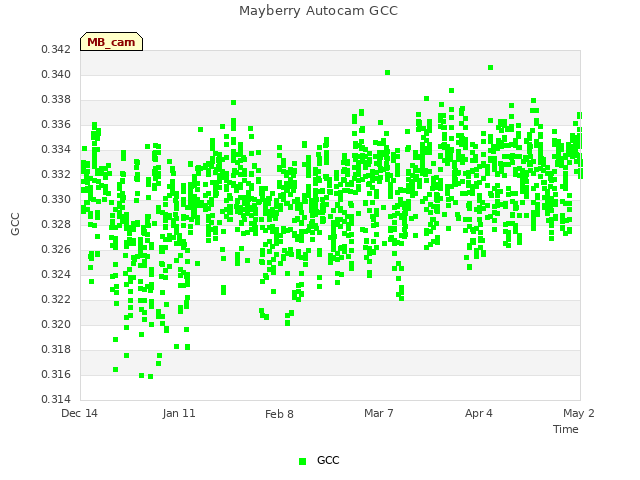Click the 0.322 y-axis value
This screenshot has width=640, height=480.
(x=56, y=300)
